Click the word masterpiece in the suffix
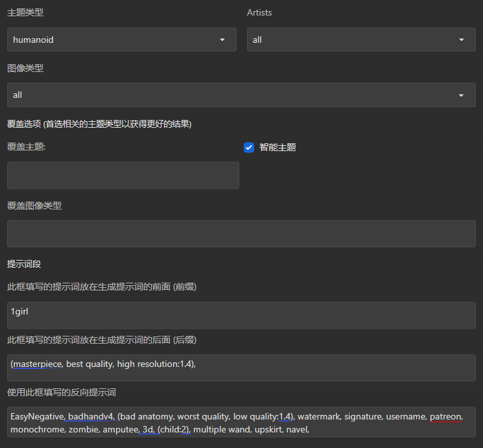 [x=37, y=364]
